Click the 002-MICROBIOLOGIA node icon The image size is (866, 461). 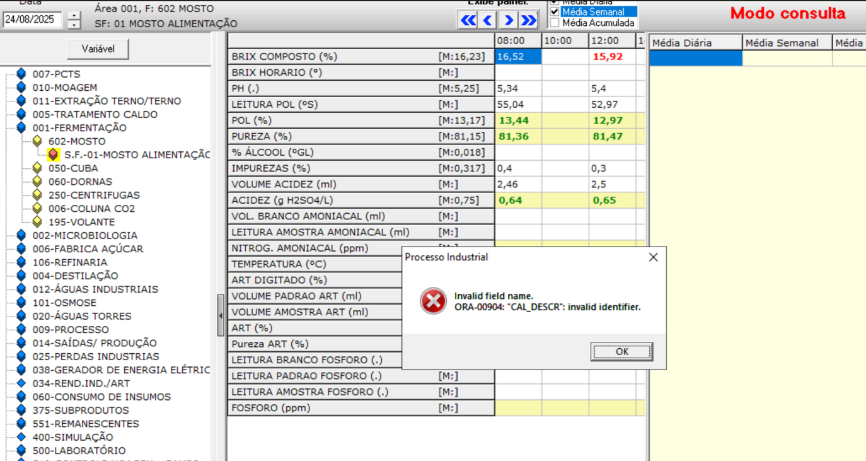point(22,235)
